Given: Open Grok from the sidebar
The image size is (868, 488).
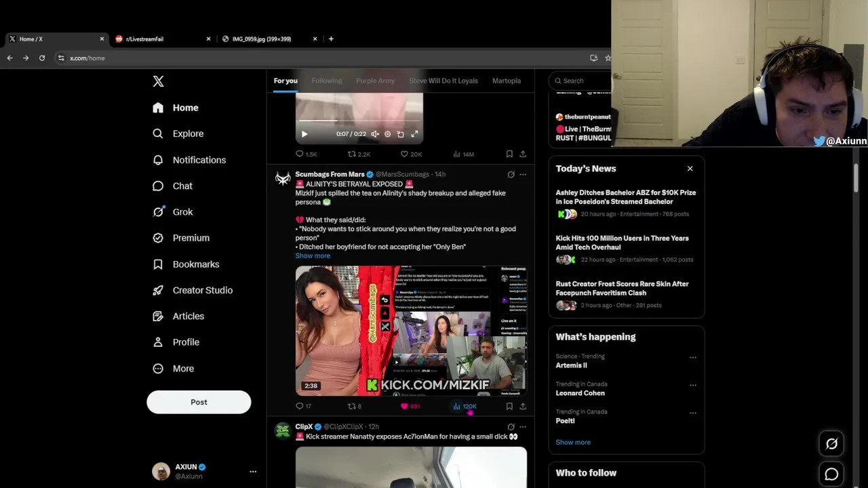Looking at the screenshot, I should [173, 212].
